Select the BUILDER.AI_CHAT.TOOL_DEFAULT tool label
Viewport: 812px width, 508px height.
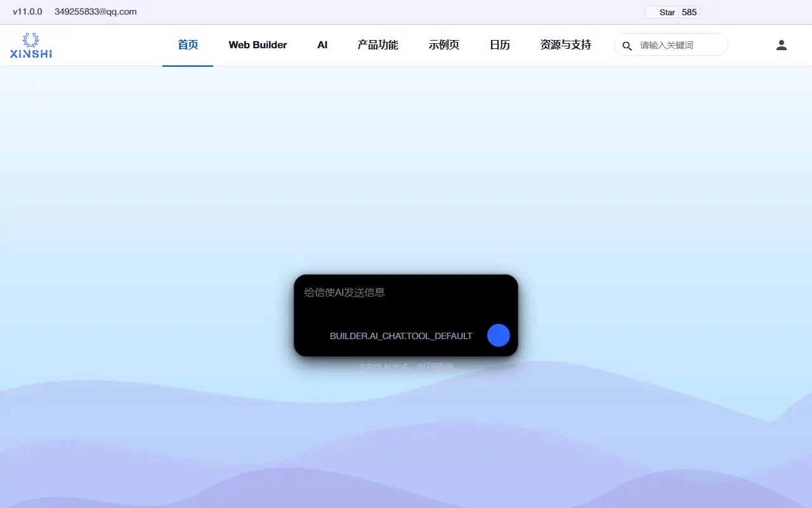pyautogui.click(x=401, y=336)
